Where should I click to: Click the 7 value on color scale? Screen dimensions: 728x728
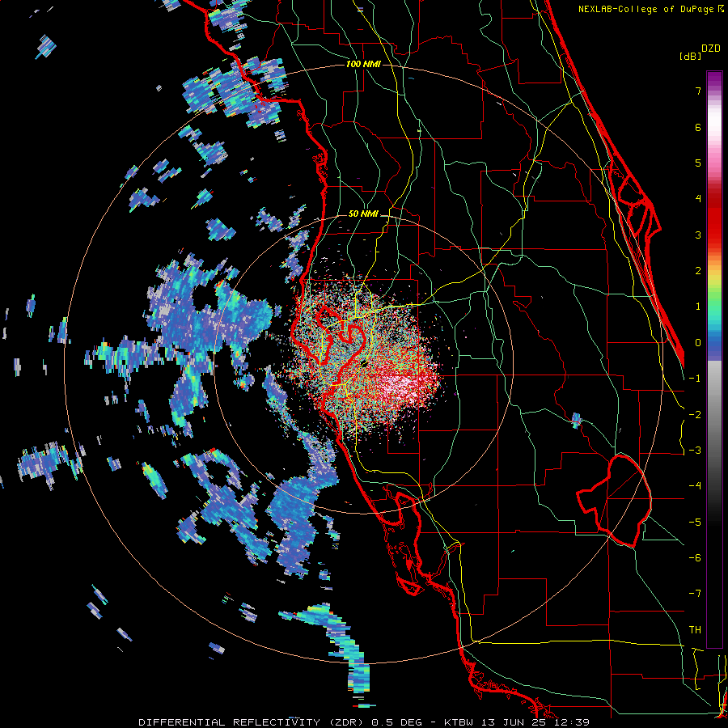[698, 91]
